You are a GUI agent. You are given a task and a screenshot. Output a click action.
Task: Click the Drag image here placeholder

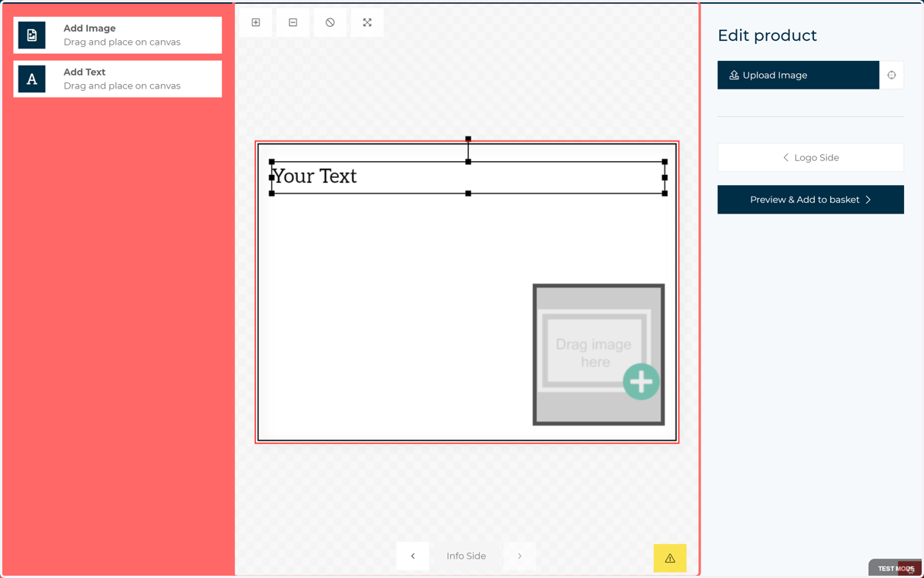coord(598,355)
